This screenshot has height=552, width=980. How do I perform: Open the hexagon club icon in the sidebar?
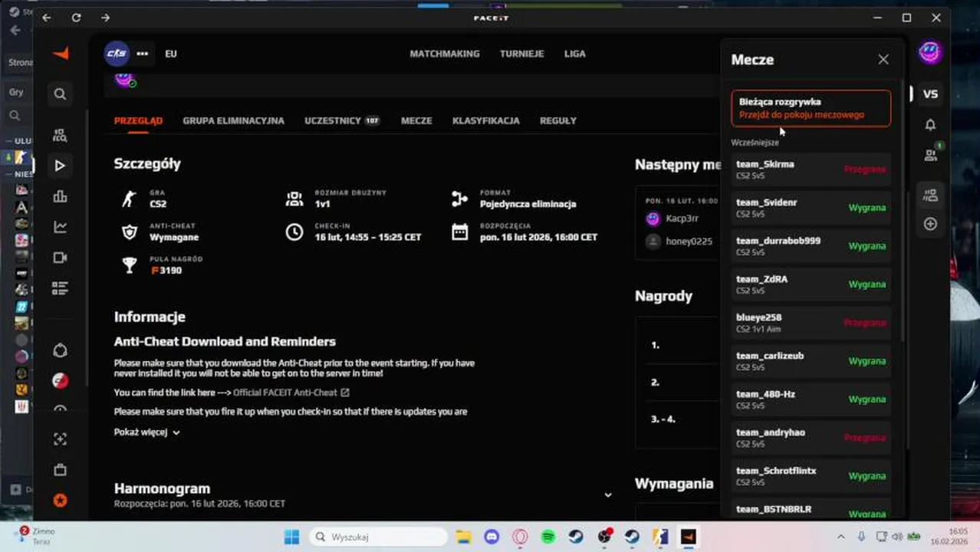(x=60, y=351)
